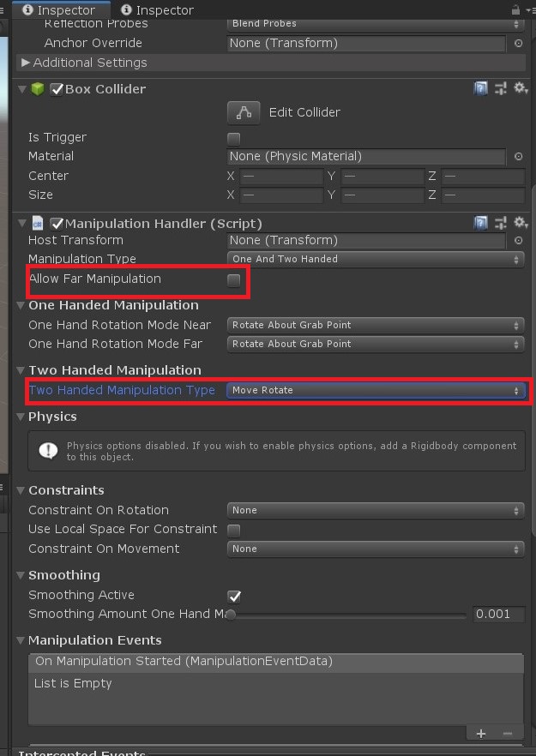This screenshot has height=756, width=536.
Task: Collapse the Physics section
Action: (21, 417)
